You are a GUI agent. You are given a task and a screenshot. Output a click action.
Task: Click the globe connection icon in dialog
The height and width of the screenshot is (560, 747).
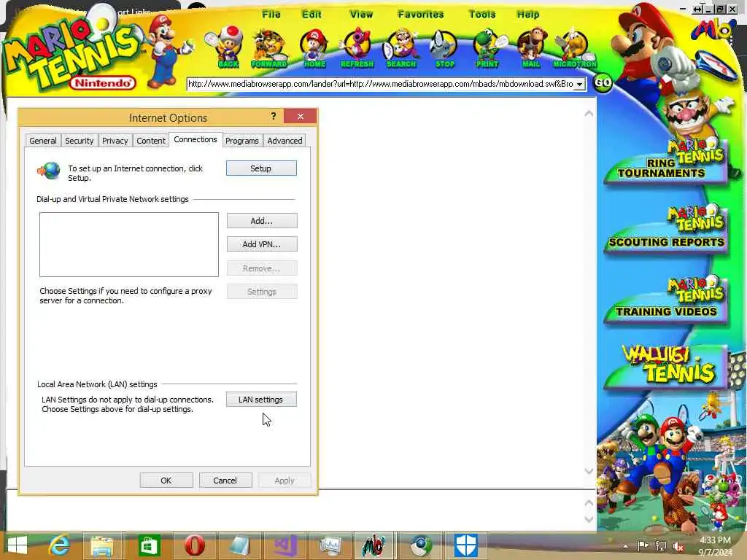49,171
